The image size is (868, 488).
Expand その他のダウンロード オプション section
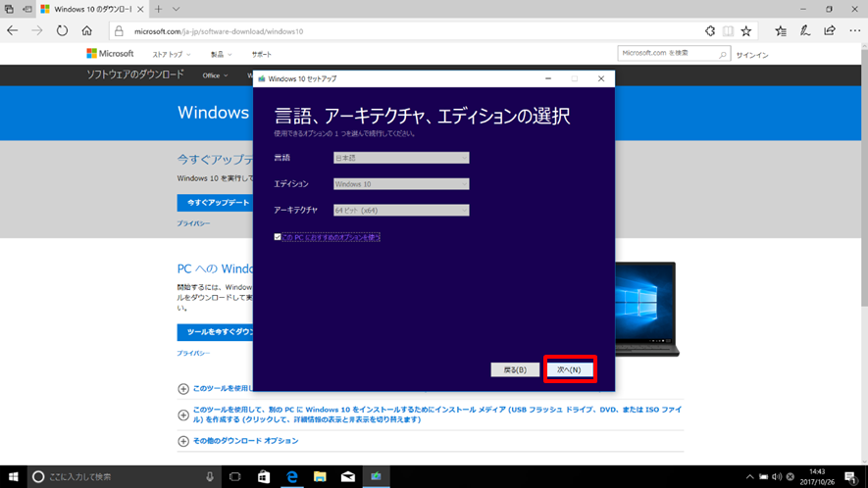coord(183,441)
